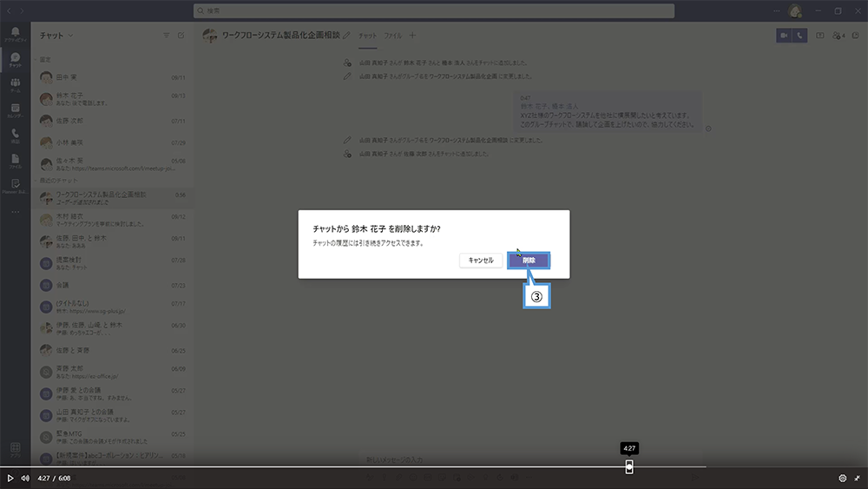Select ワークフローシステム製品化企画相談 in chat list
The height and width of the screenshot is (489, 868).
[x=112, y=198]
